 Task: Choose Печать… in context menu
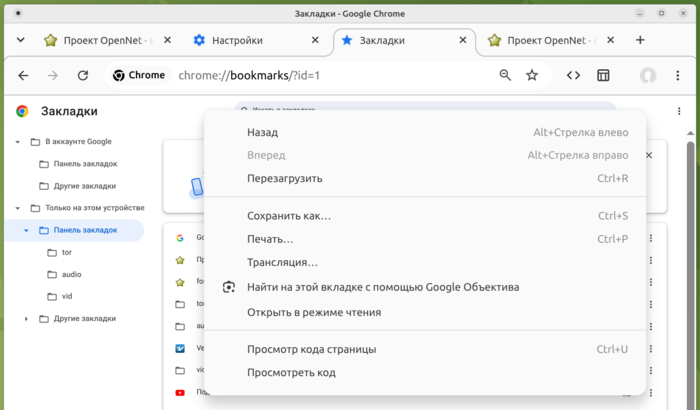[x=425, y=239]
